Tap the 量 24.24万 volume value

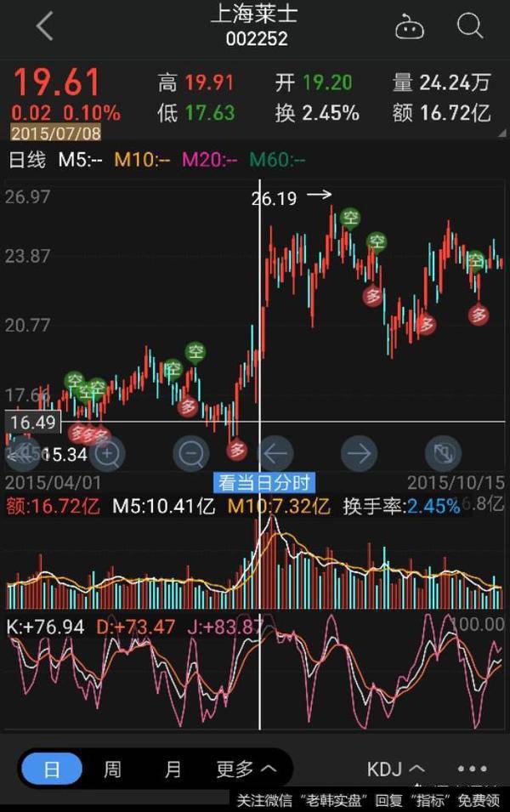point(441,82)
